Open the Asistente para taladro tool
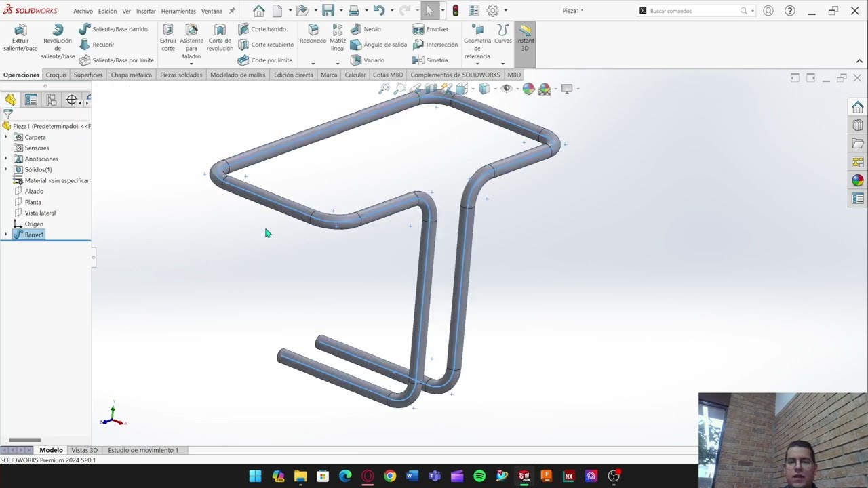The height and width of the screenshot is (488, 868). pyautogui.click(x=191, y=41)
